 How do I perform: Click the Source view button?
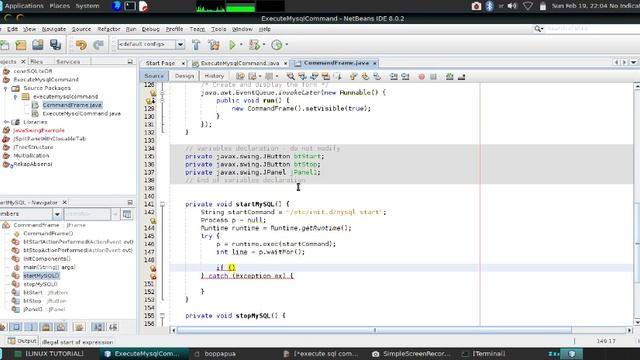pyautogui.click(x=154, y=76)
